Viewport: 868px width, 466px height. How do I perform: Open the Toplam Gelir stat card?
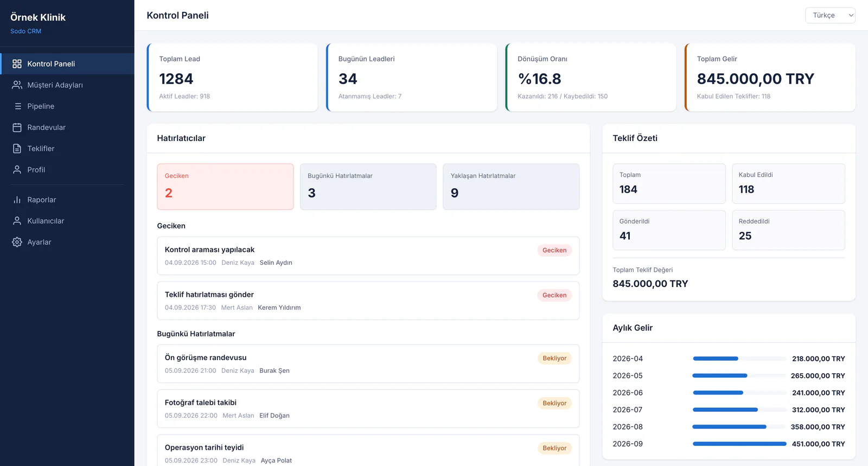click(x=770, y=78)
